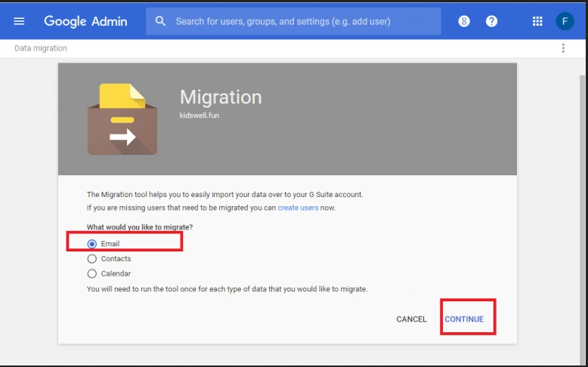This screenshot has width=588, height=367.
Task: Click the 'What would you like to migrate?' label
Action: click(140, 227)
